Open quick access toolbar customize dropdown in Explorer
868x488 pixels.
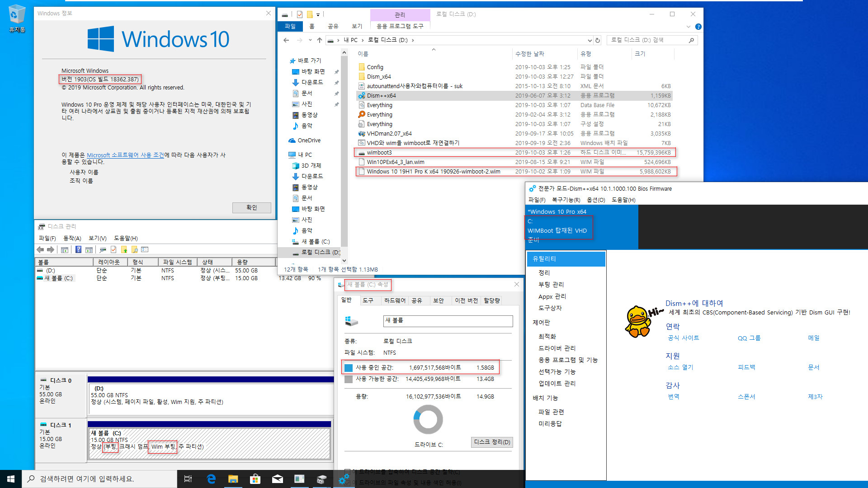(x=318, y=15)
